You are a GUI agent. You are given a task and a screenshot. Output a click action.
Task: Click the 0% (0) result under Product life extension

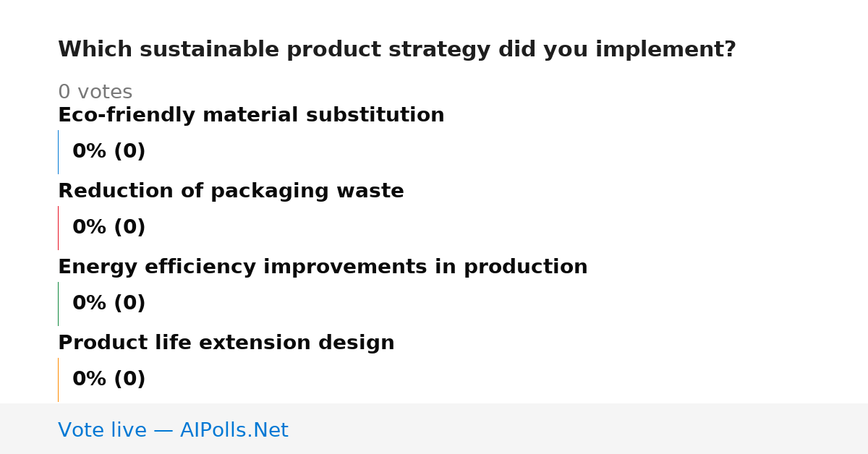pyautogui.click(x=109, y=380)
